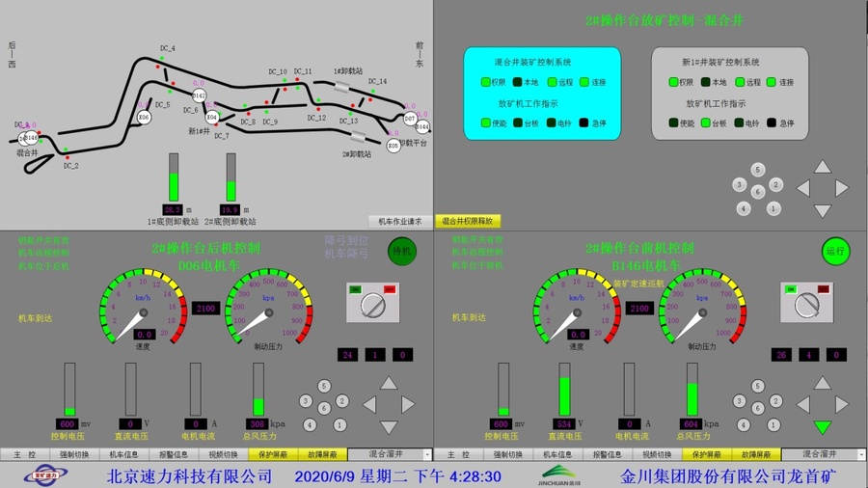Click down arrow in ore-drawing control panel
The image size is (868, 488).
pyautogui.click(x=823, y=211)
